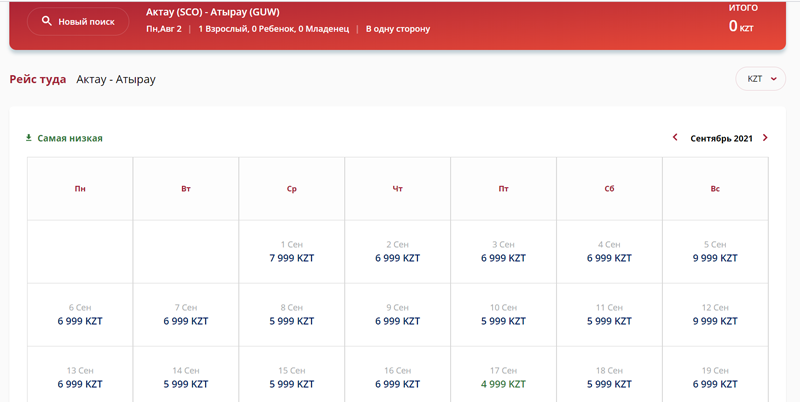
Task: Choose 6 Сен date cell
Action: (80, 315)
